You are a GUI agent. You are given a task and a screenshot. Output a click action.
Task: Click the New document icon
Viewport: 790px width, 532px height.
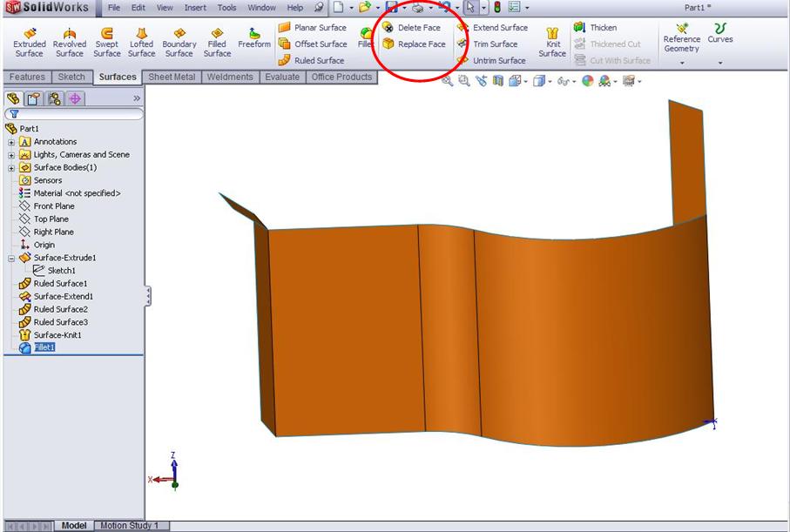point(339,7)
